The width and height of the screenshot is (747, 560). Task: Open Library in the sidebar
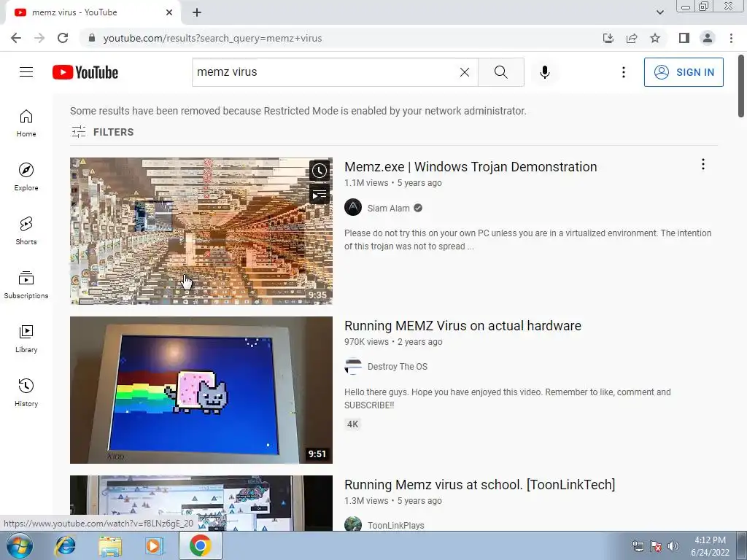pos(26,338)
